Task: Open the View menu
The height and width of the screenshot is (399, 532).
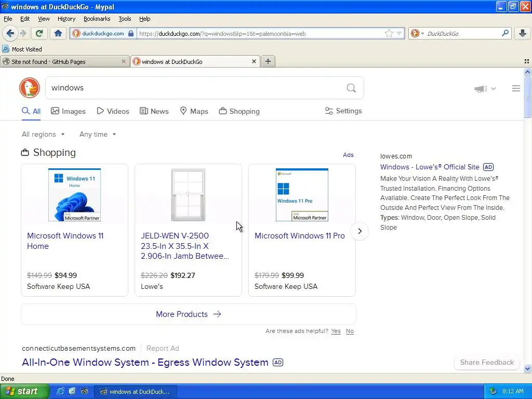Action: [x=44, y=19]
